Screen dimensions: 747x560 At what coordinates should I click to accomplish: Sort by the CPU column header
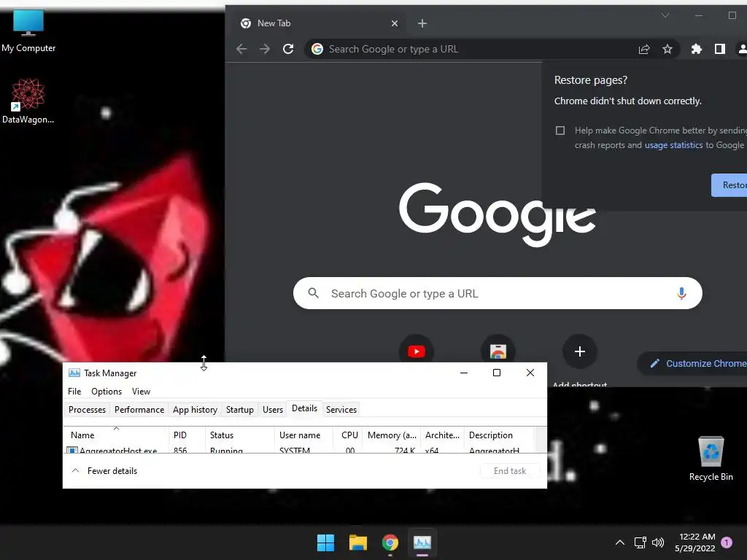(347, 435)
